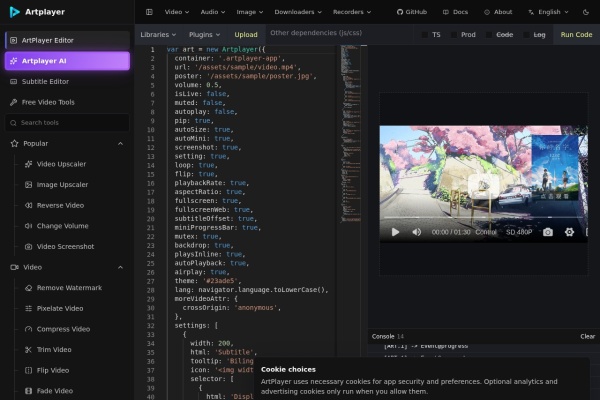Open the Video top menu
This screenshot has height=400, width=600.
click(x=177, y=12)
